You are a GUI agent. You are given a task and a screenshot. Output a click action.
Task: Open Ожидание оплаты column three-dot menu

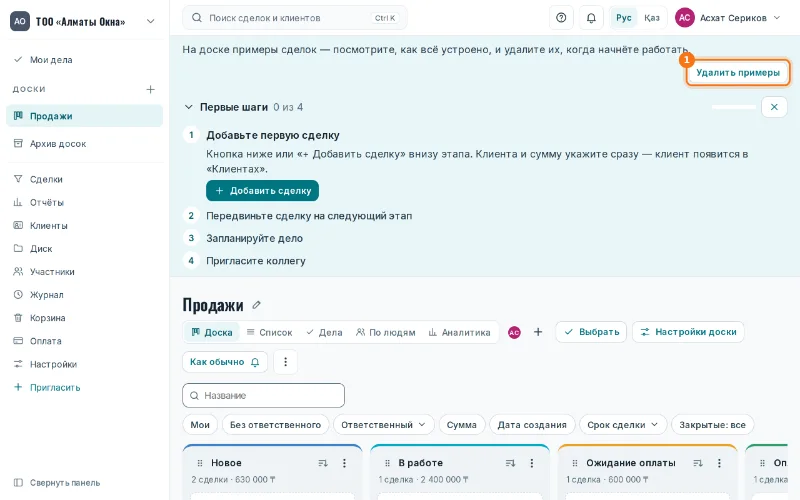(x=719, y=463)
